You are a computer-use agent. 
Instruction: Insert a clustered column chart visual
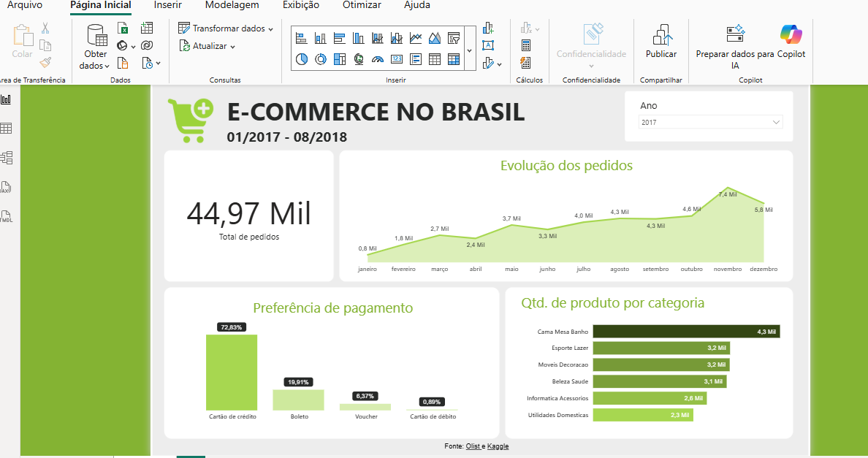click(359, 38)
